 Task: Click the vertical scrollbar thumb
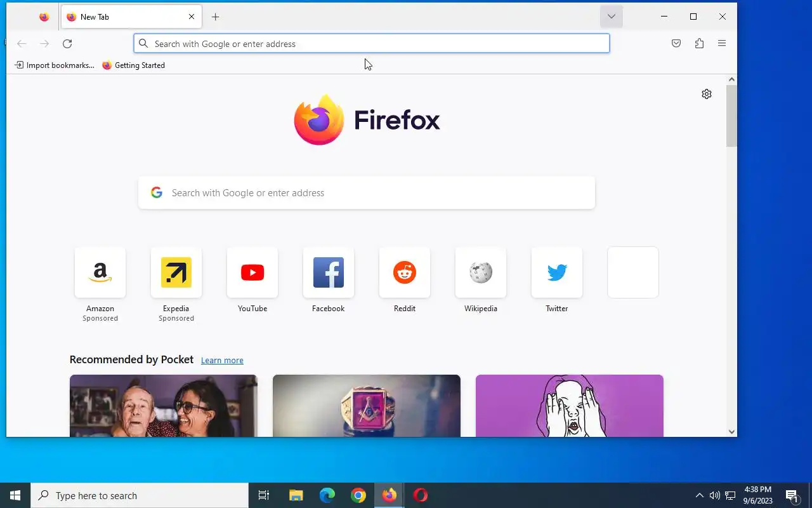[731, 116]
